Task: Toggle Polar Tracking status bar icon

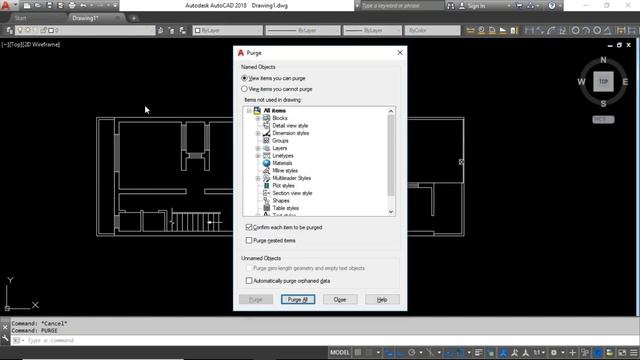Action: point(411,352)
